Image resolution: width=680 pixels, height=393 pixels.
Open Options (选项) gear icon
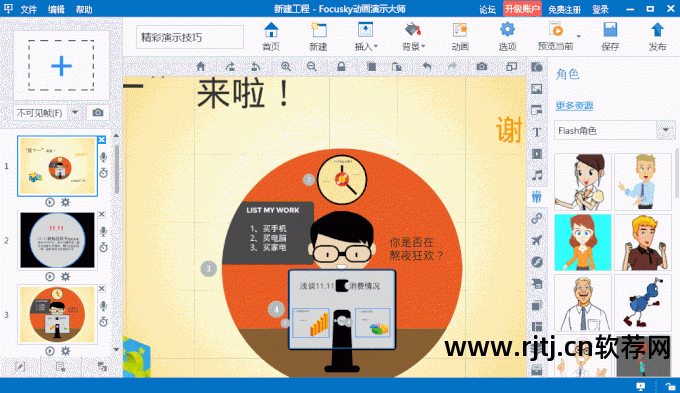click(x=507, y=36)
